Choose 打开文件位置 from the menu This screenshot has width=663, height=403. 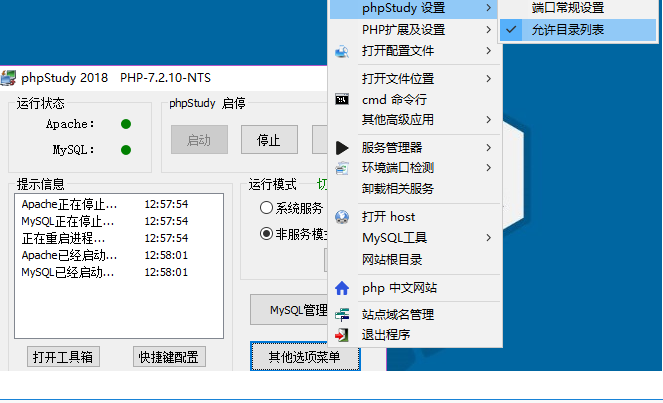(415, 79)
